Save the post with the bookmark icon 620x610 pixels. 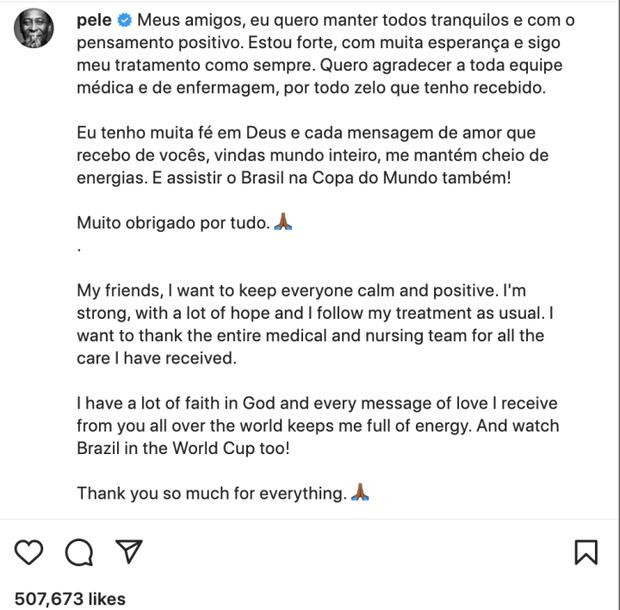pyautogui.click(x=586, y=552)
